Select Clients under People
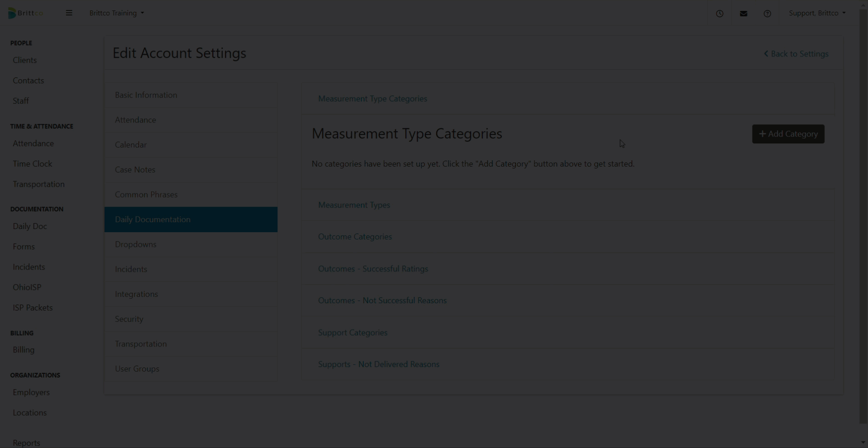The image size is (868, 448). coord(25,60)
